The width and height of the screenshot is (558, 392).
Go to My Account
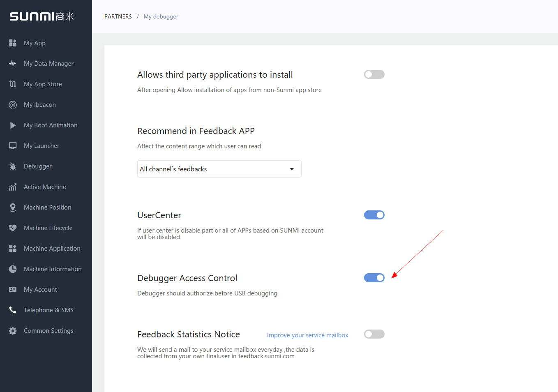40,289
